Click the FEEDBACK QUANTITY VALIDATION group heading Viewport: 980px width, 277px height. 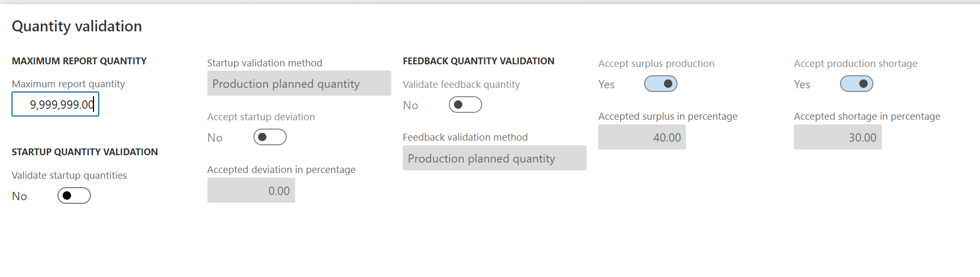click(x=479, y=61)
